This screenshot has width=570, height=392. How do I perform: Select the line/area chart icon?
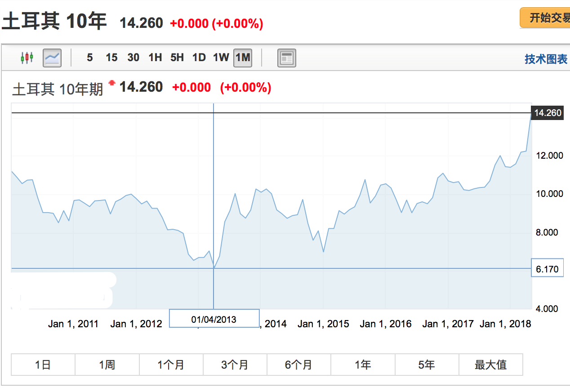52,58
